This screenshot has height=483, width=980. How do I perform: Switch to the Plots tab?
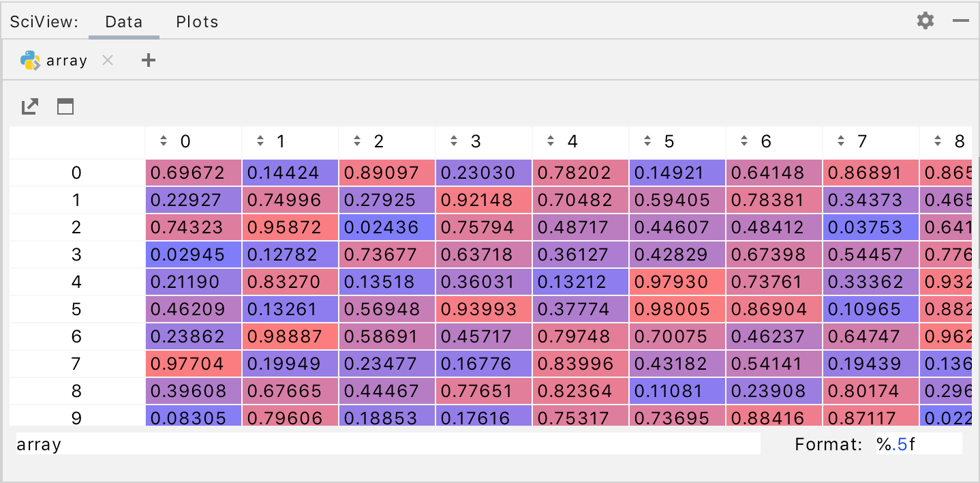click(x=196, y=21)
